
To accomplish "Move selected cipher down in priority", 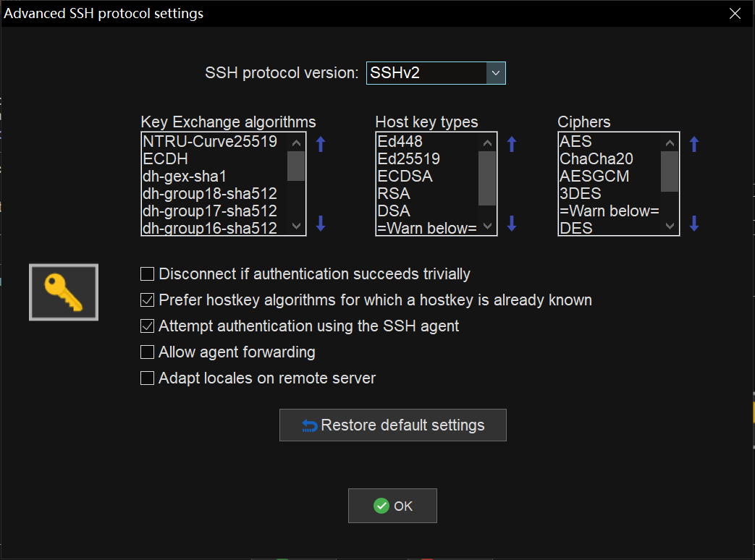I will [694, 224].
